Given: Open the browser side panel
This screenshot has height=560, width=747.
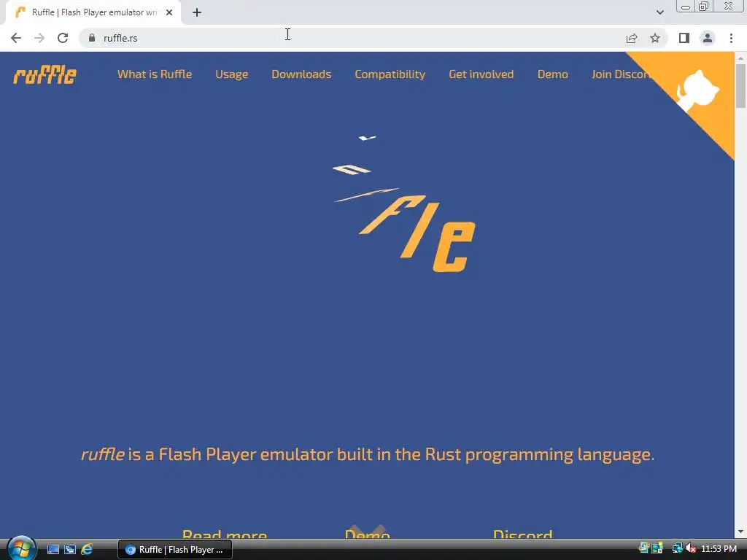Looking at the screenshot, I should [684, 38].
